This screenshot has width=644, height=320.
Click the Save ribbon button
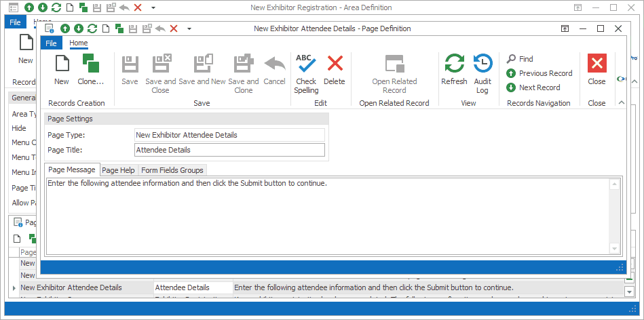coord(130,70)
